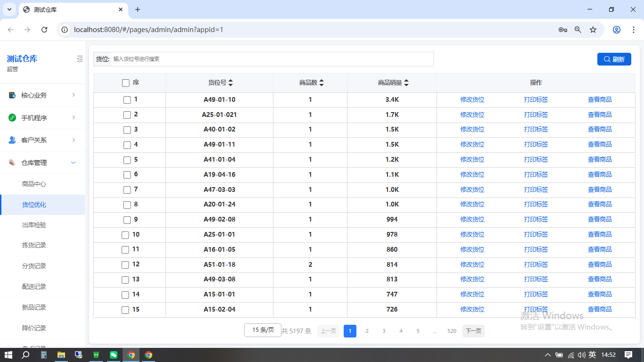
Task: Check the checkbox for row 1
Action: coord(127,100)
